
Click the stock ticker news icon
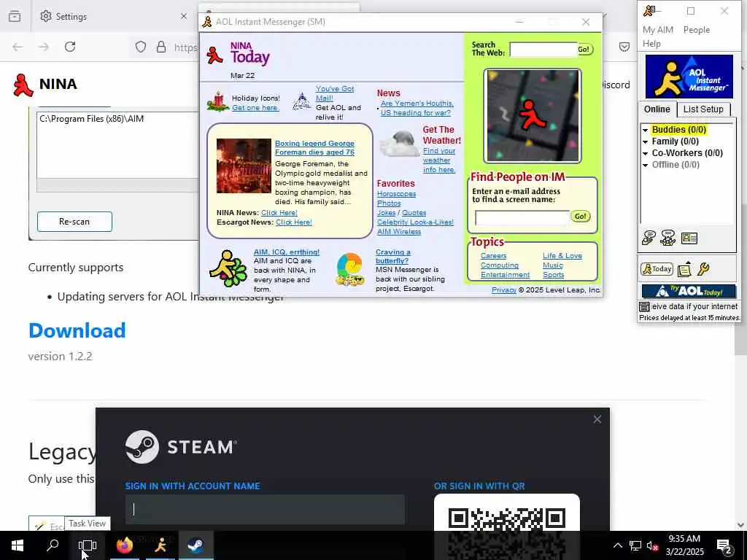[x=644, y=306]
